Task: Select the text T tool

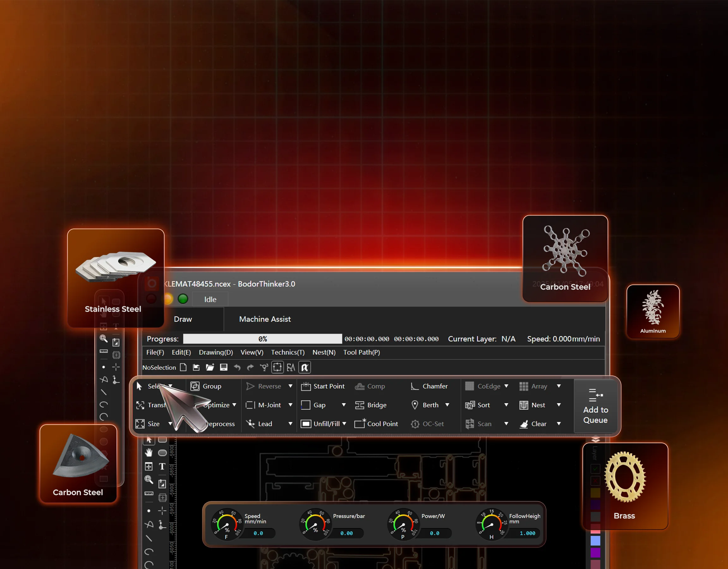Action: coord(162,466)
